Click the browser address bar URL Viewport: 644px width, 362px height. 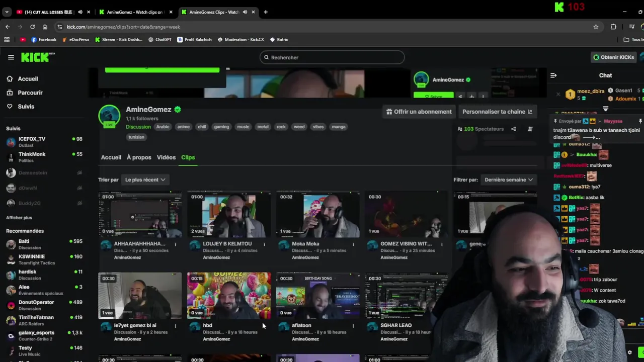pos(123,27)
